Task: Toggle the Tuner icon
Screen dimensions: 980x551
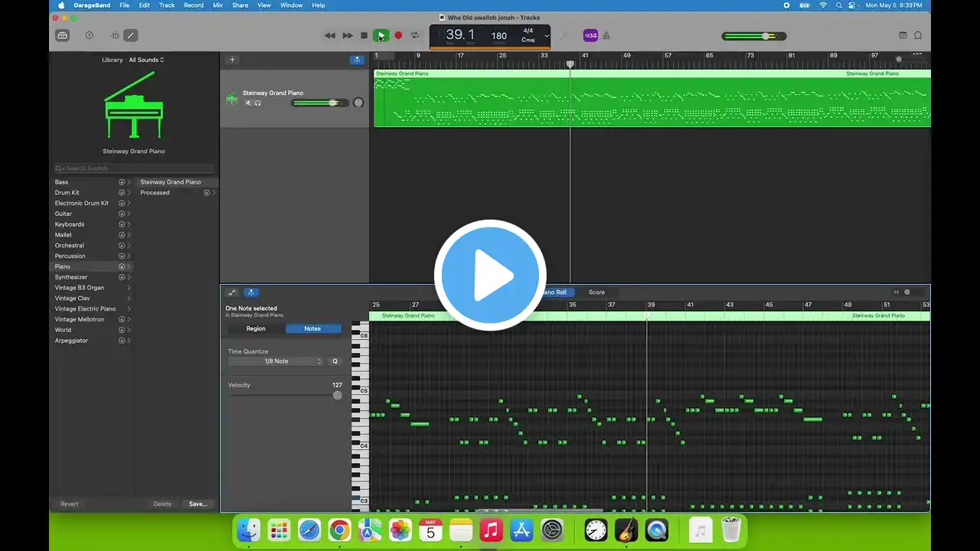Action: pyautogui.click(x=564, y=35)
